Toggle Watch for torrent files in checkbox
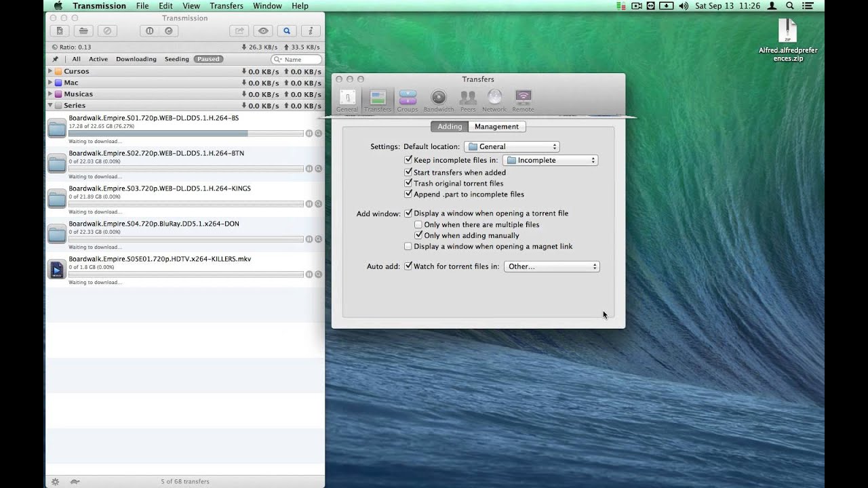 (x=408, y=266)
